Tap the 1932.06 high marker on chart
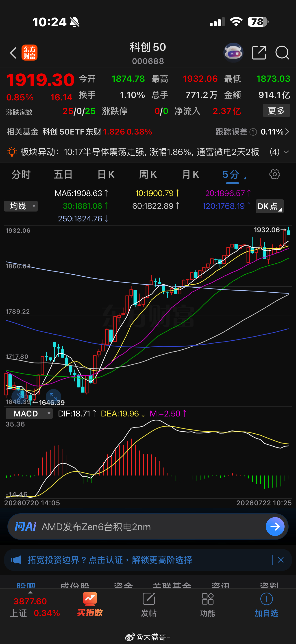The image size is (296, 644). click(270, 230)
